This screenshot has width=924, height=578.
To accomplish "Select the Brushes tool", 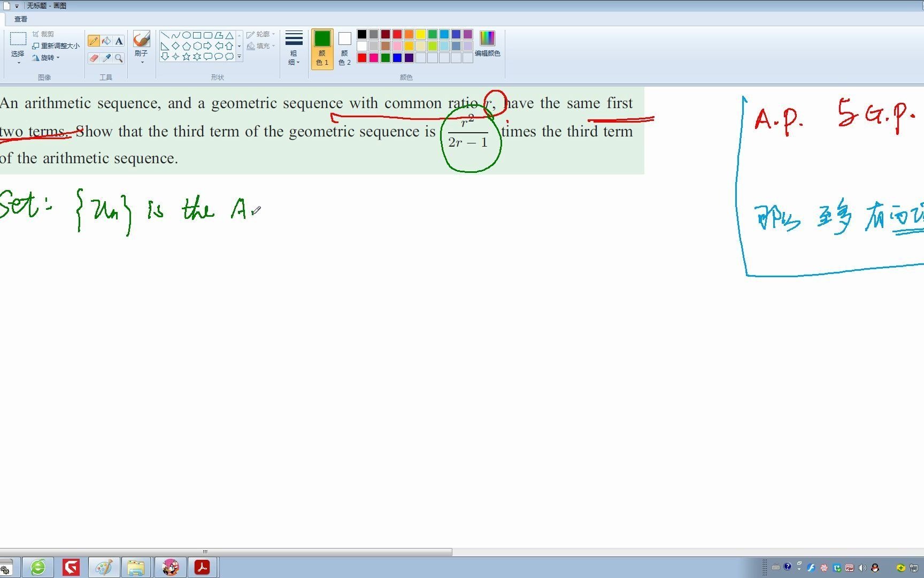I will 141,40.
